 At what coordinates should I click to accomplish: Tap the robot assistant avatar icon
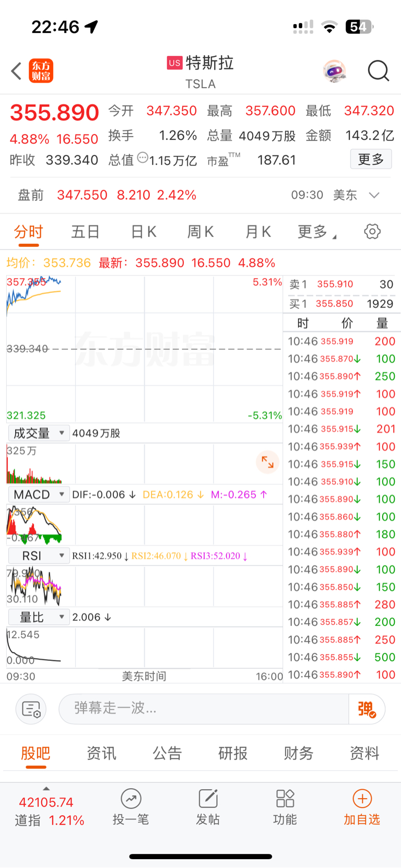[x=335, y=71]
